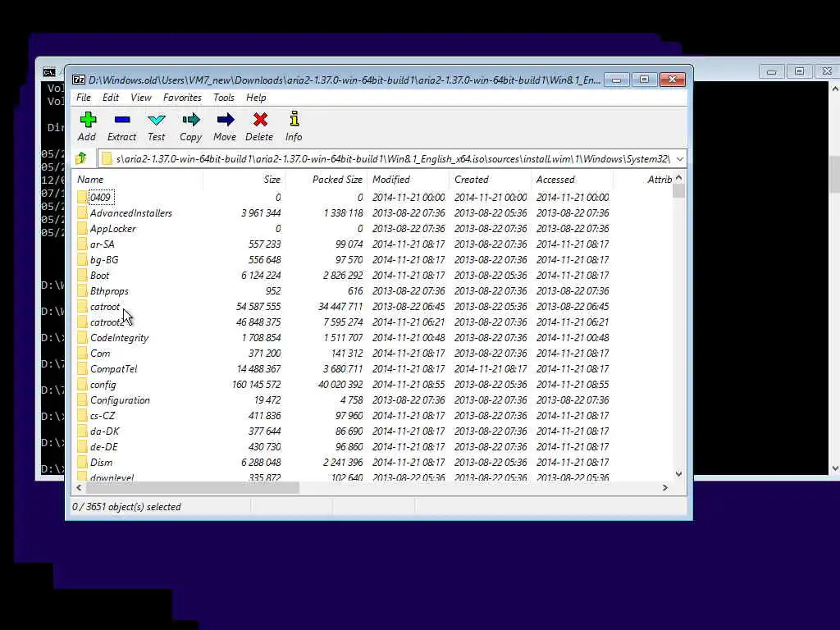Maximize the command prompt window
The height and width of the screenshot is (630, 840).
click(x=799, y=71)
